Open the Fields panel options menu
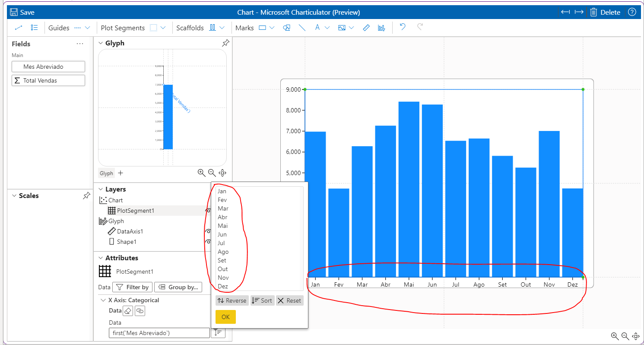Screen dimensions: 644x345 [79, 43]
